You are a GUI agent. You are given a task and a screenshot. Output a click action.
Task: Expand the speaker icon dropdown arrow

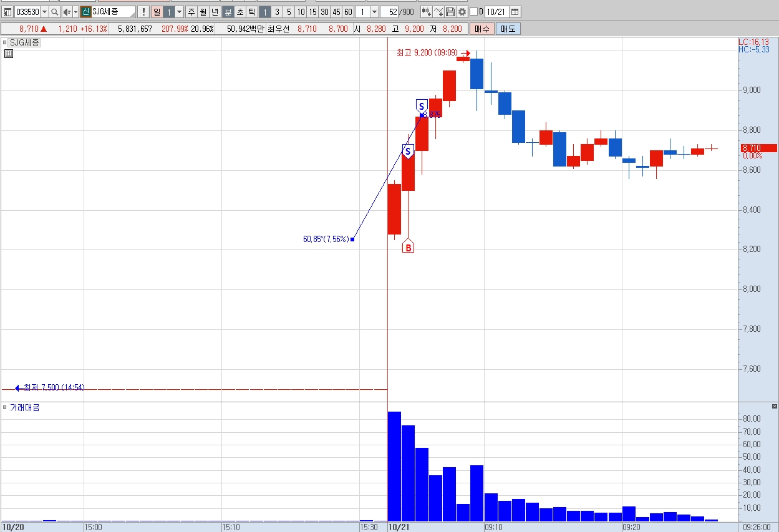pos(75,12)
